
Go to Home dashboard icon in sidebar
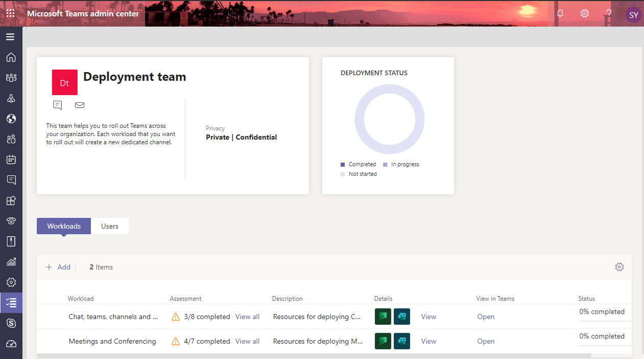[x=11, y=57]
